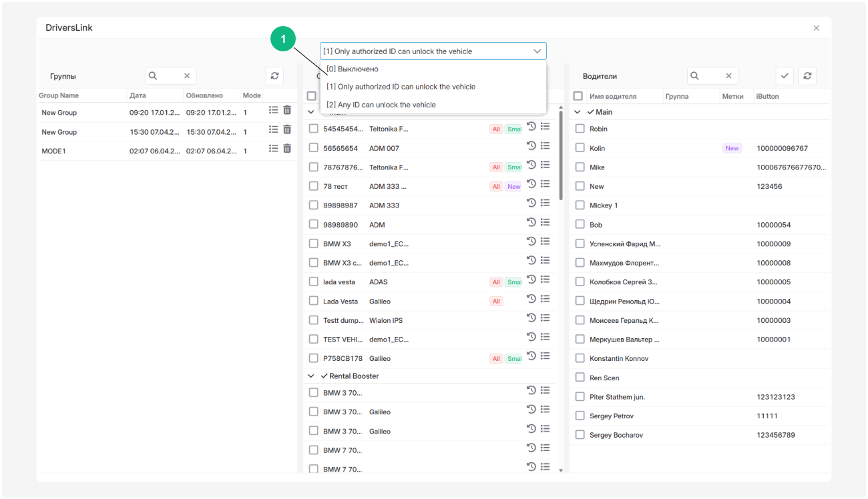Viewport: 868px width, 499px height.
Task: Open history for ADM 007 vehicle
Action: pyautogui.click(x=531, y=146)
